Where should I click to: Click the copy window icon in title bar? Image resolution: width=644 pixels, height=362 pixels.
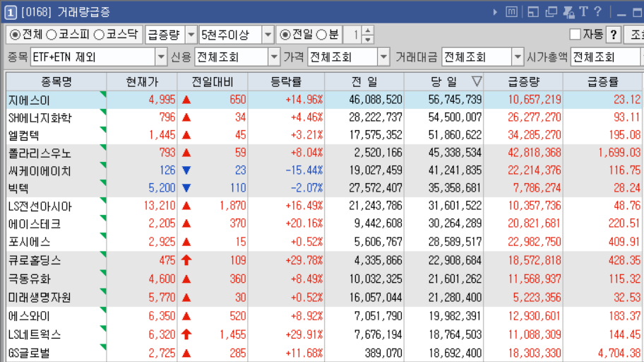tap(551, 12)
